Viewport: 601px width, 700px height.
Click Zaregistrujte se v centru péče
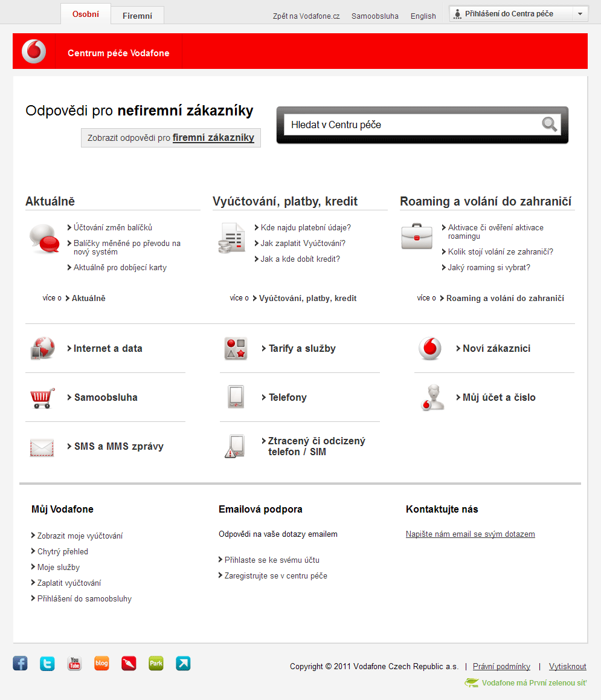276,575
